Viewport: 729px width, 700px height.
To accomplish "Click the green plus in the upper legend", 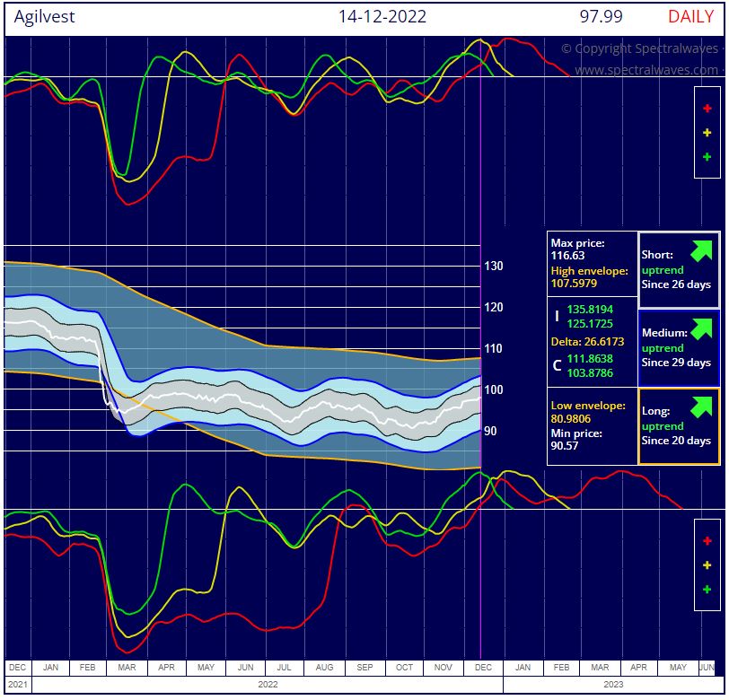I will coord(707,157).
